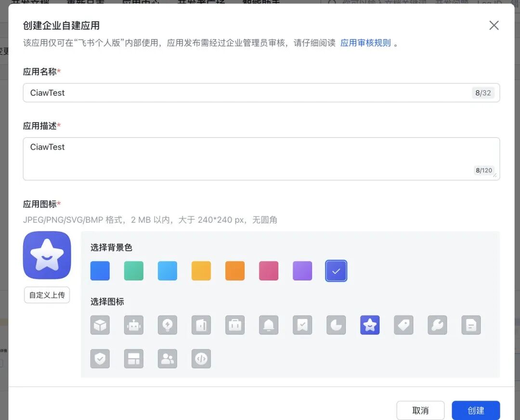520x420 pixels.
Task: Click the selected indigo background swatch
Action: pos(336,271)
